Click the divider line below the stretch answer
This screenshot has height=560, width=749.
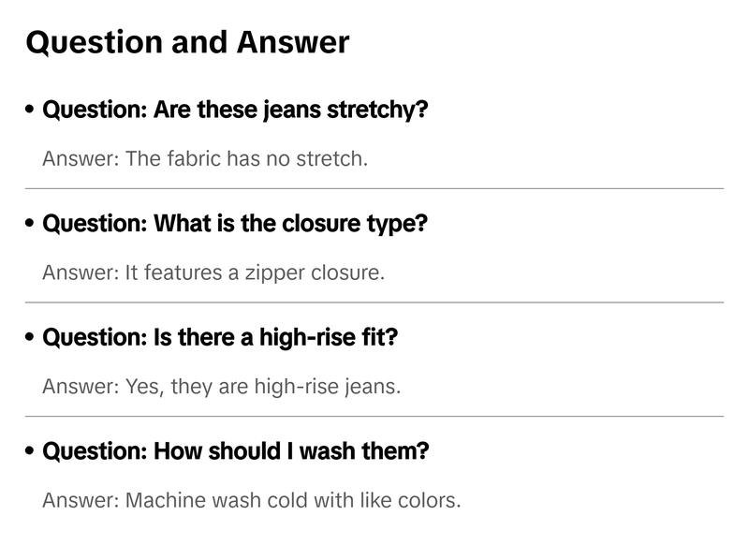click(x=374, y=188)
